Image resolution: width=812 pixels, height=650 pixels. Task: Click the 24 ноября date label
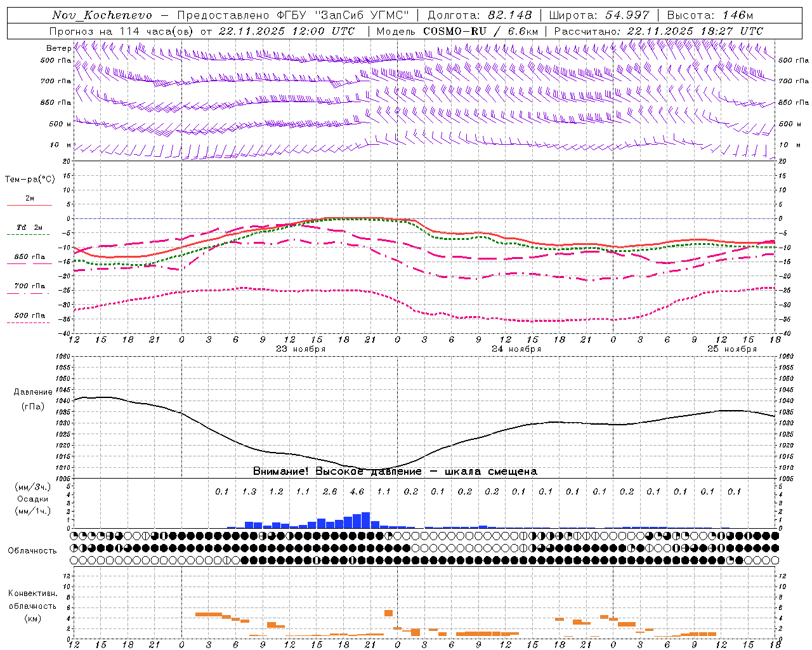coord(516,349)
